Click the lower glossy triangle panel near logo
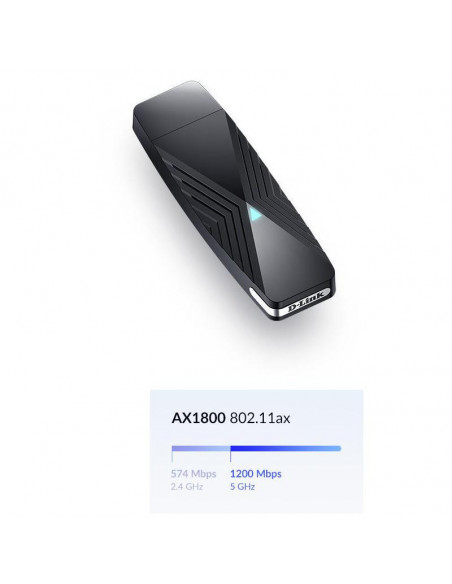Image resolution: width=452 pixels, height=584 pixels. (x=289, y=257)
